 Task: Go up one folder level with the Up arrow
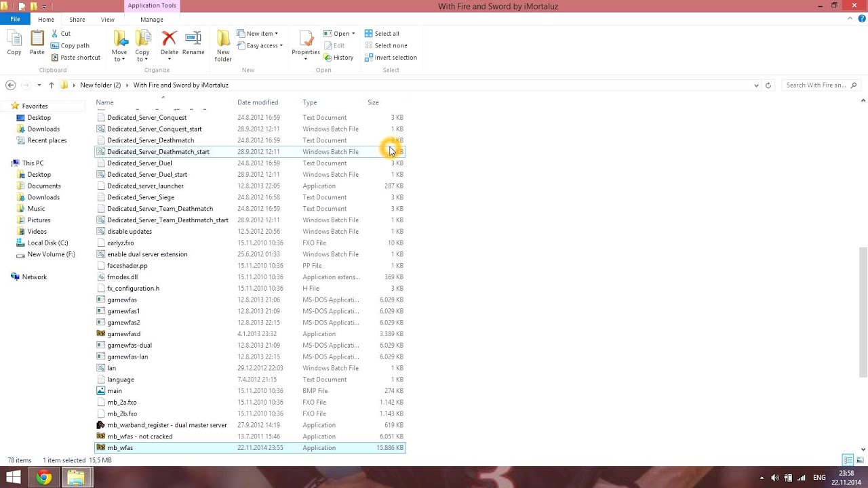pyautogui.click(x=51, y=85)
